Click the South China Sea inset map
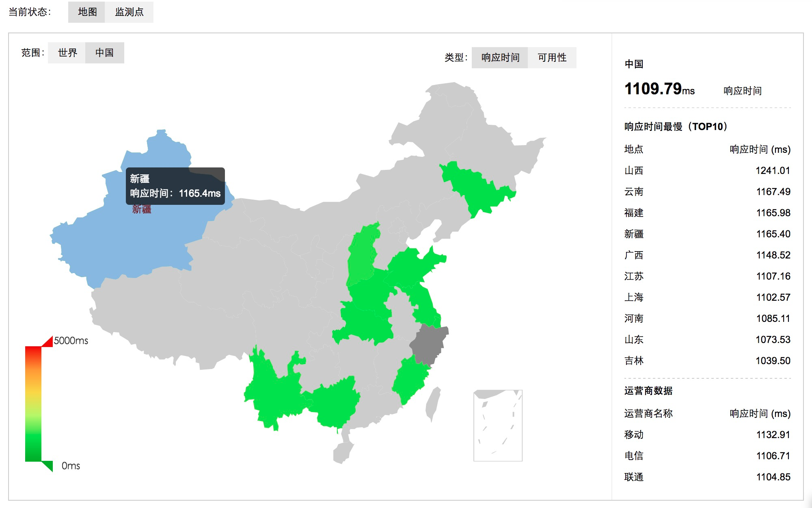This screenshot has width=812, height=508. tap(498, 426)
